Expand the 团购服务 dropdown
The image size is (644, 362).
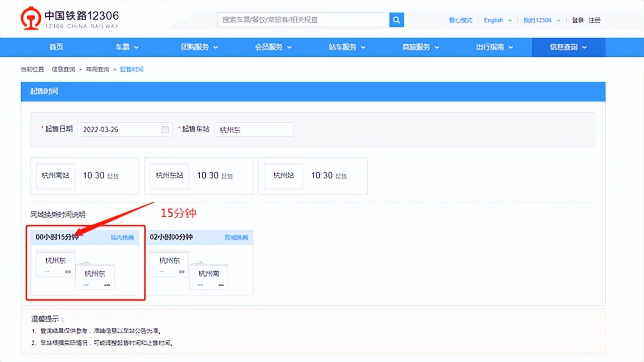[200, 47]
